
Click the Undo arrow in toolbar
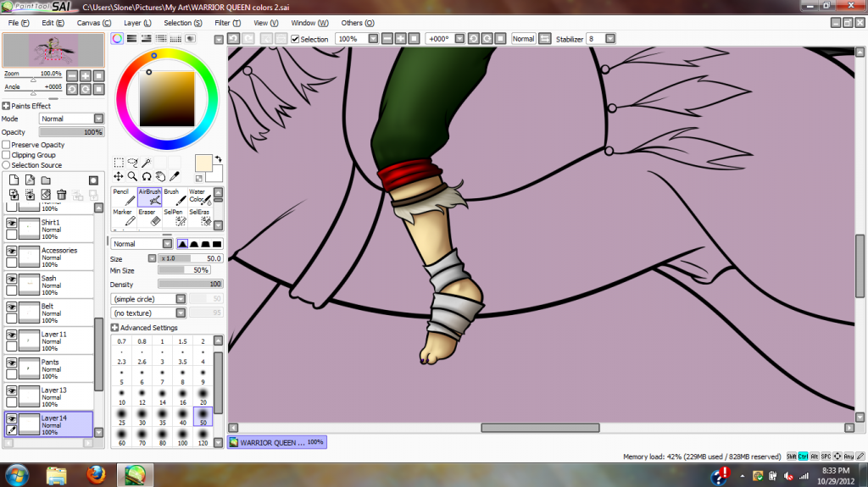pos(233,39)
